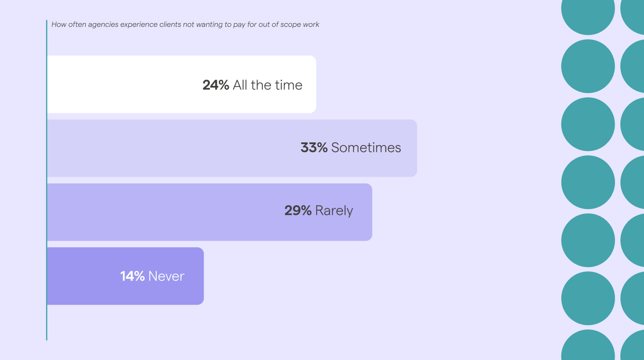Click the empty area of the Never bar

pos(80,276)
